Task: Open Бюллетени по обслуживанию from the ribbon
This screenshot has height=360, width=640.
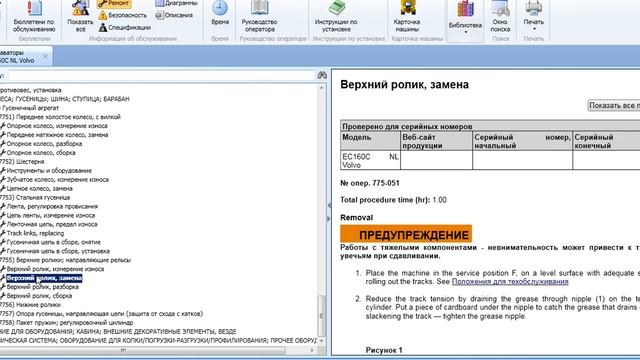Action: point(34,17)
